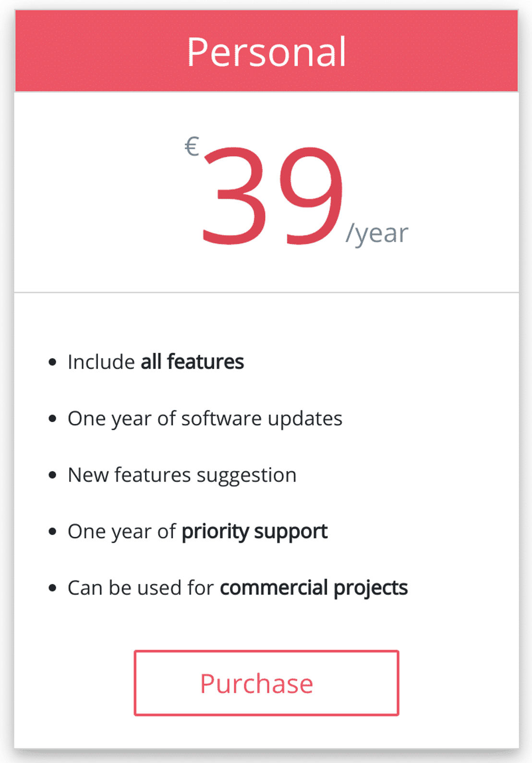Screen dimensions: 532x763
Task: Click bullet beside software updates line
Action: point(53,419)
